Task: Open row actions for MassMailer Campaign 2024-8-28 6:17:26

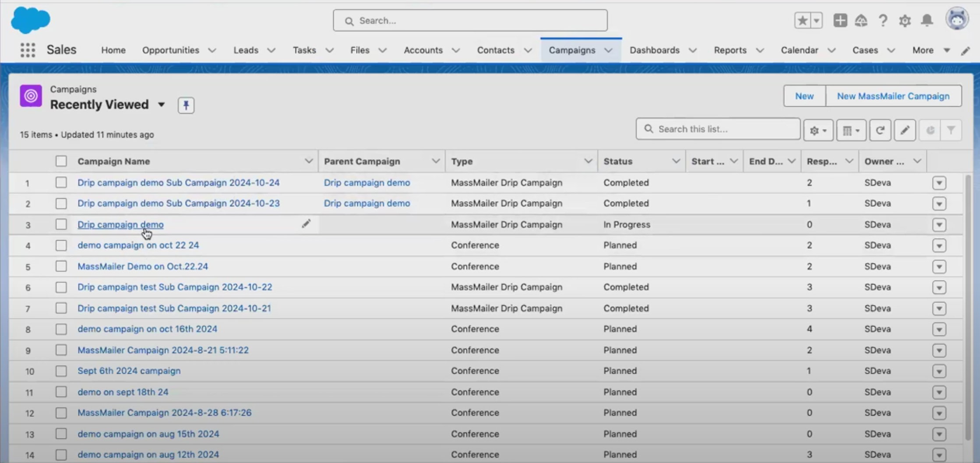Action: point(939,413)
